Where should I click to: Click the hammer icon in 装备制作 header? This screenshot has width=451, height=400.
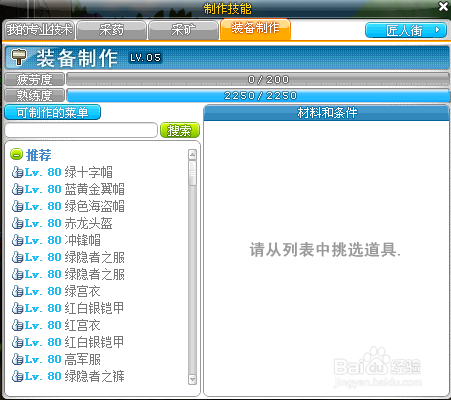pyautogui.click(x=18, y=57)
